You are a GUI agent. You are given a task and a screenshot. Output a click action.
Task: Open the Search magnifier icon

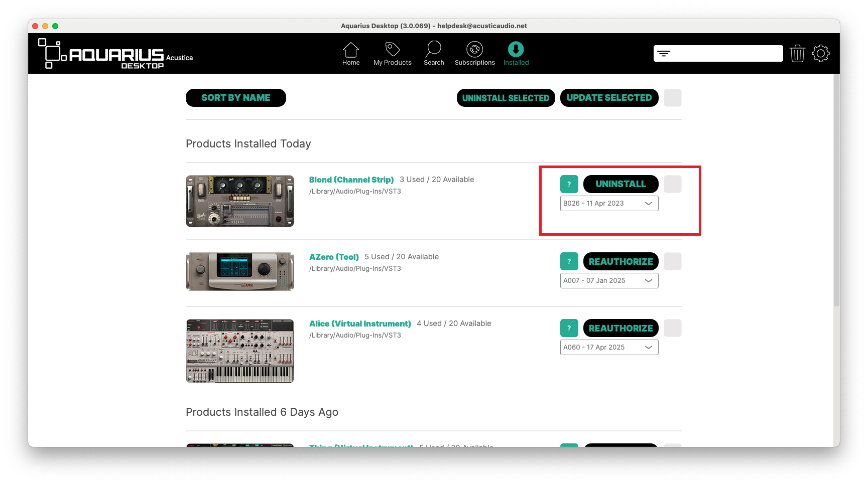433,49
